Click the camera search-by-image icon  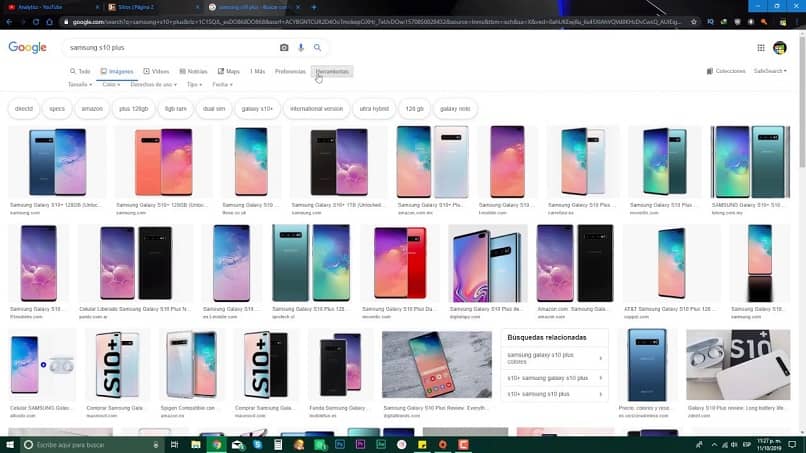tap(284, 47)
